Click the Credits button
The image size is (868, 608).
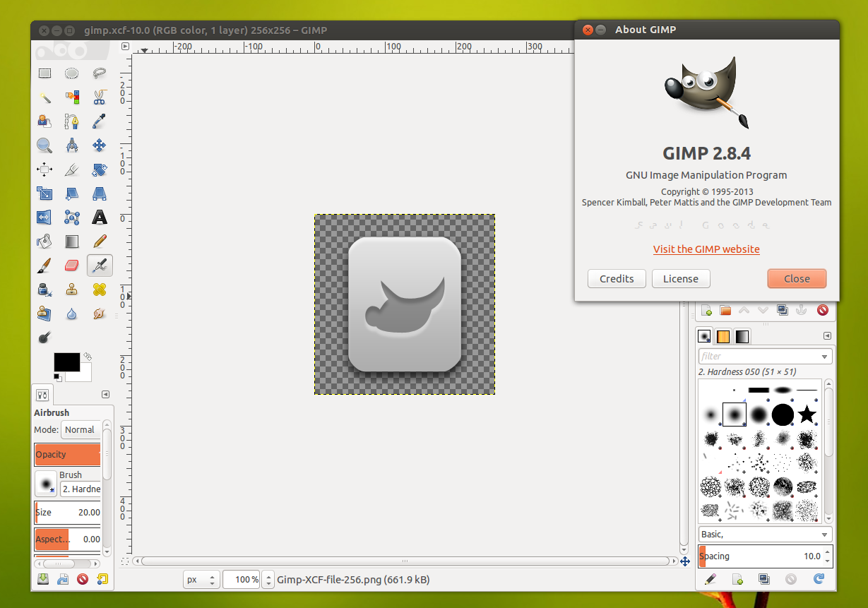pyautogui.click(x=616, y=279)
